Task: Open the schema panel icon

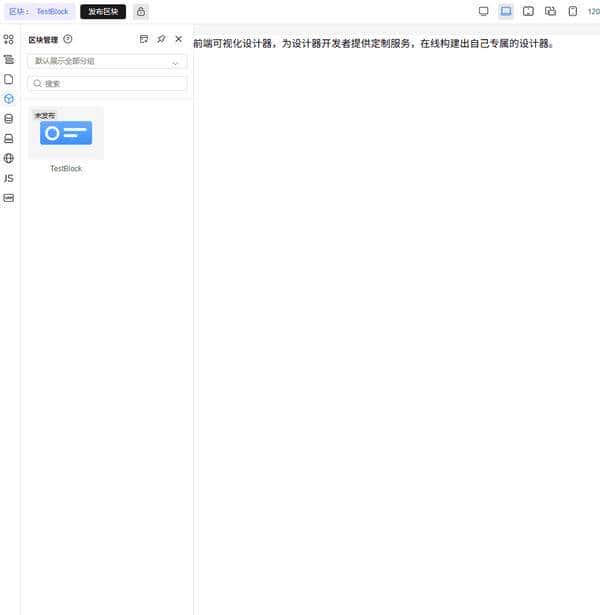Action: click(9, 198)
